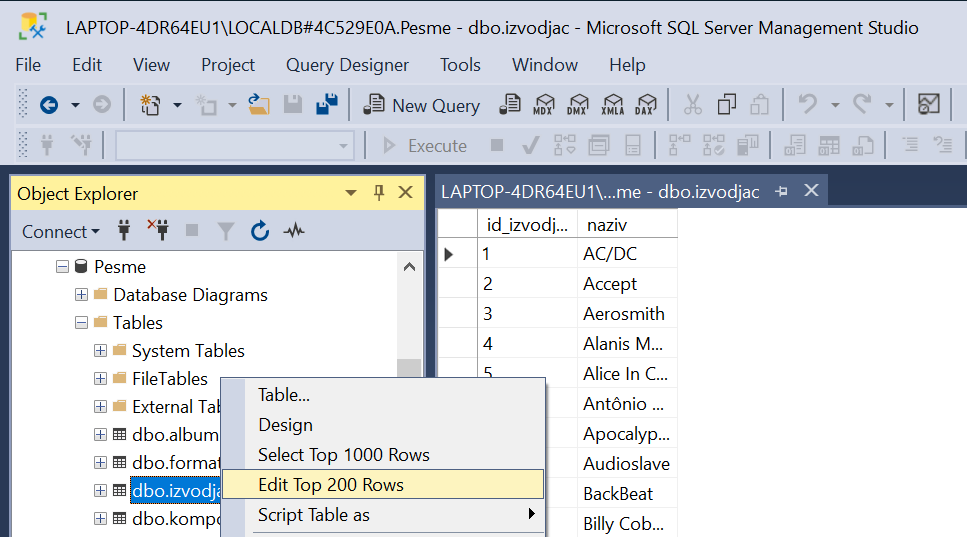
Task: Open Object Explorer window position dropdown
Action: pos(351,193)
